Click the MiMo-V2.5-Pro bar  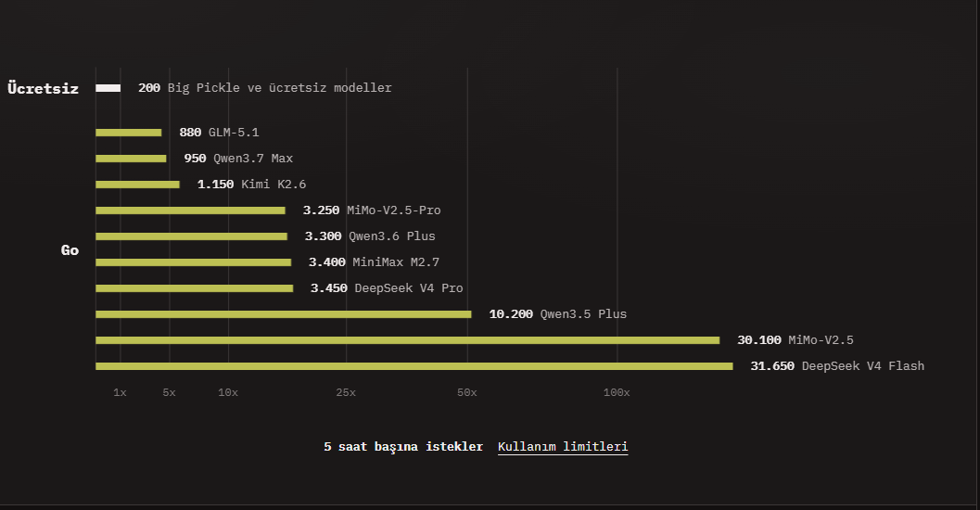[x=191, y=210]
